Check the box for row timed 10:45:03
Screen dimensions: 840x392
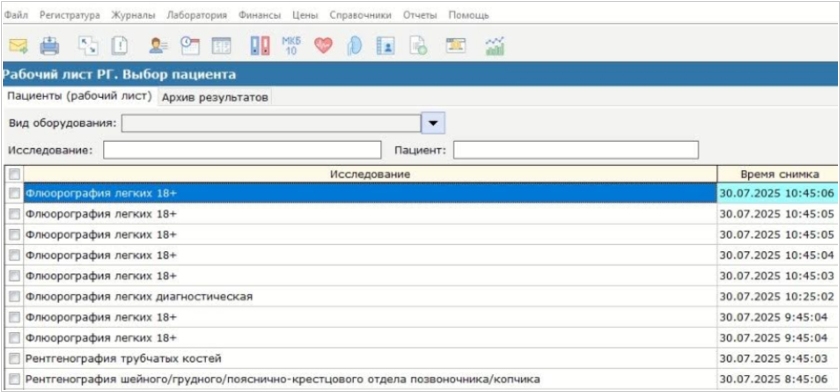tap(14, 276)
